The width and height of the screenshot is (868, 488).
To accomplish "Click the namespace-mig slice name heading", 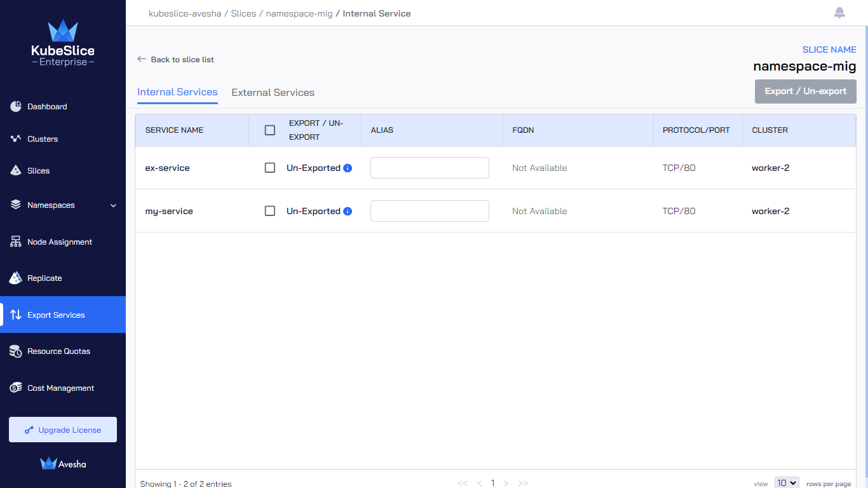I will click(804, 66).
